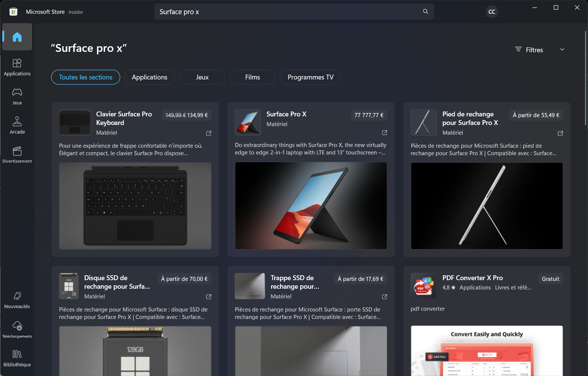The width and height of the screenshot is (588, 376).
Task: Click the search magnifier icon
Action: (425, 12)
